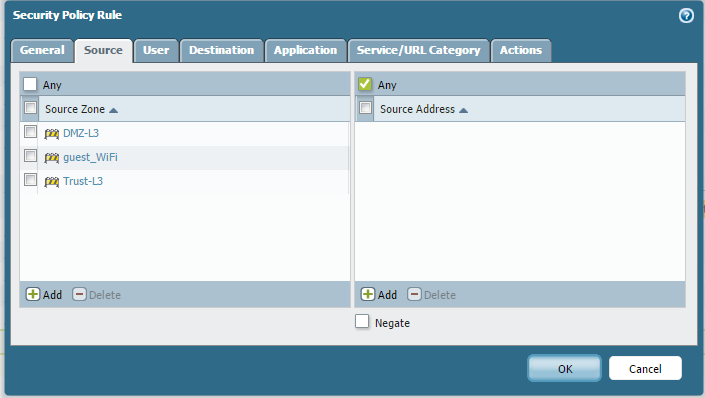
Task: Open the Service/URL Category tab
Action: (419, 50)
